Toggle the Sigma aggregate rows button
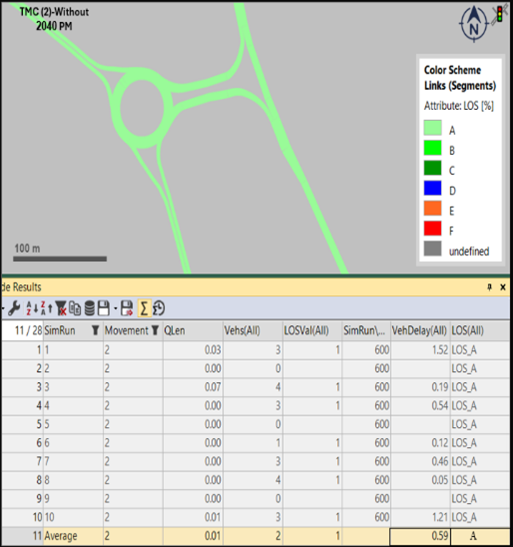Viewport: 513px width, 547px height. [x=144, y=309]
